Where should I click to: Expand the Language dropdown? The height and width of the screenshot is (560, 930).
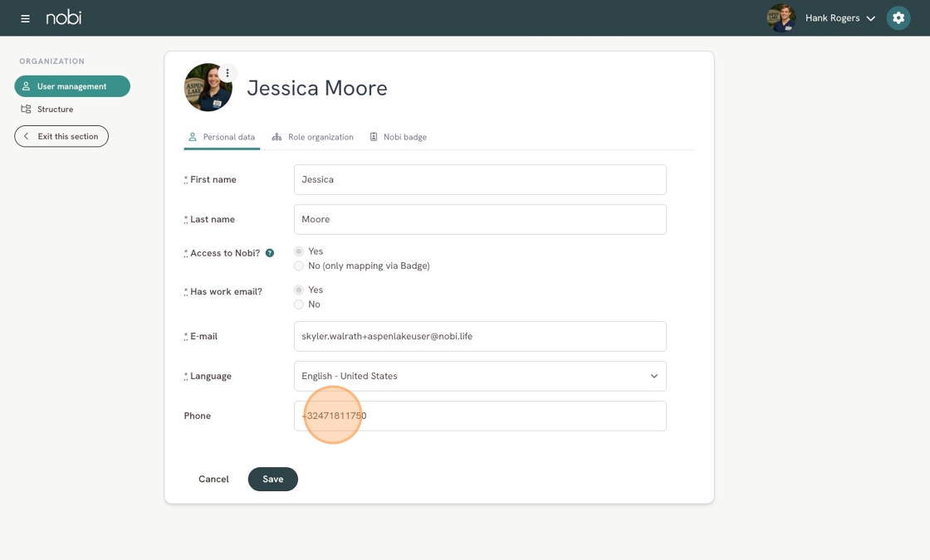tap(480, 377)
